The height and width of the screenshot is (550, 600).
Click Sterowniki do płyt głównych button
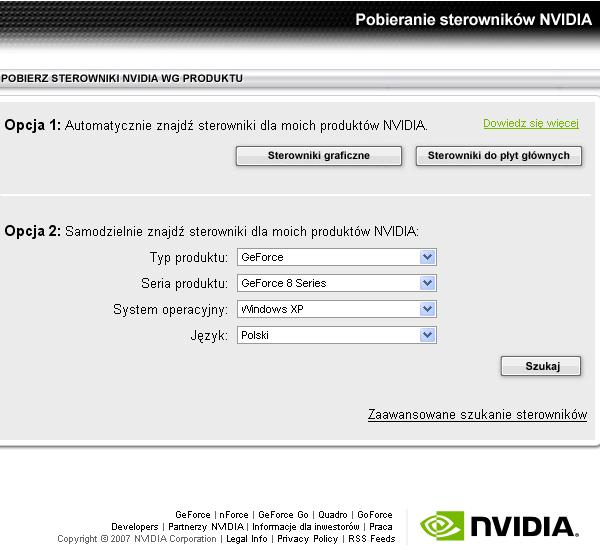(x=499, y=156)
